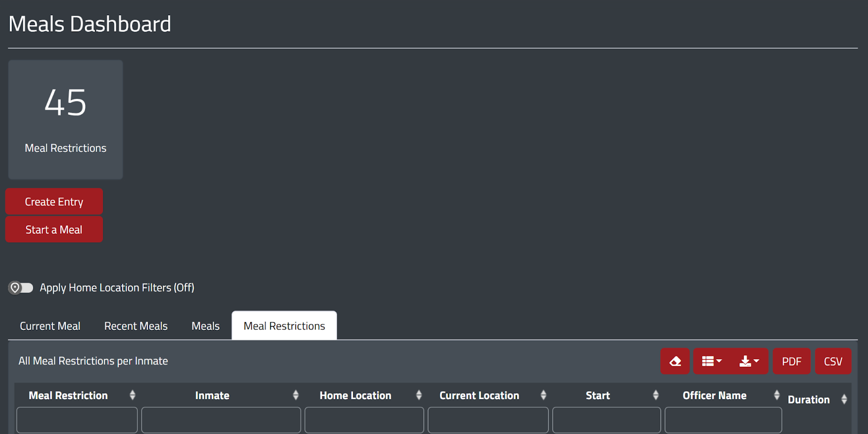This screenshot has height=434, width=868.
Task: Click the Current Location filter field
Action: [x=488, y=420]
